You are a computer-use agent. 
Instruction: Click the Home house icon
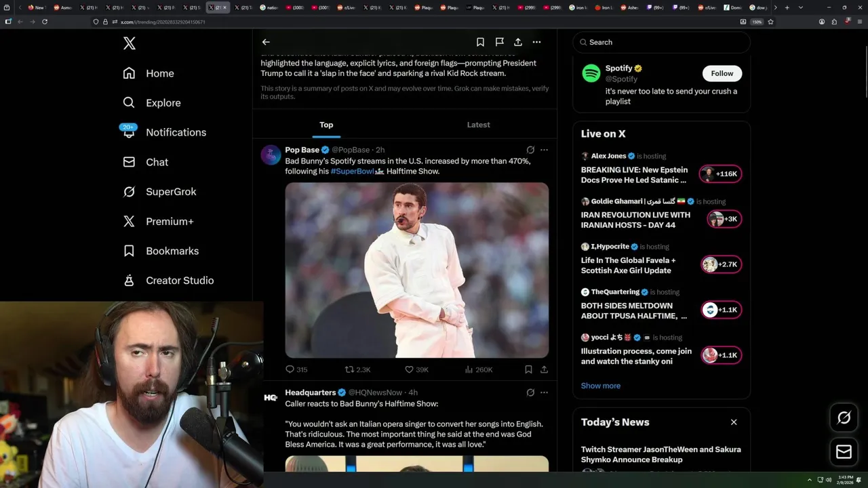pyautogui.click(x=129, y=73)
